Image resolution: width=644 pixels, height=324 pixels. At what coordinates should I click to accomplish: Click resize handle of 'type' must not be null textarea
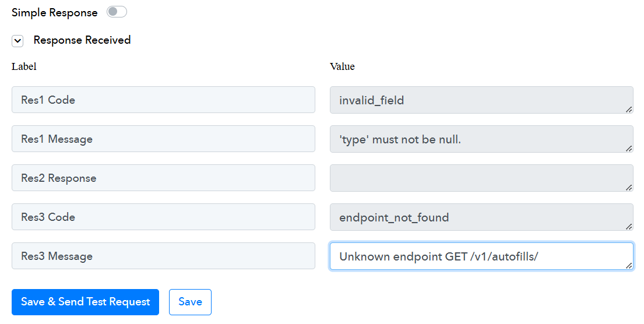pyautogui.click(x=629, y=148)
